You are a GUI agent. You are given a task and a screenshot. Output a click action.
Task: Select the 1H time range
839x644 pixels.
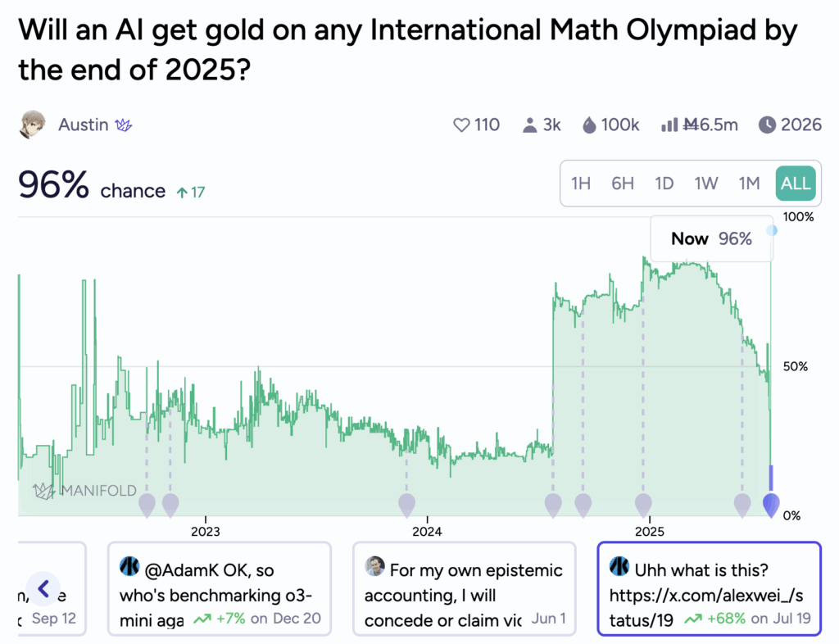pyautogui.click(x=581, y=184)
